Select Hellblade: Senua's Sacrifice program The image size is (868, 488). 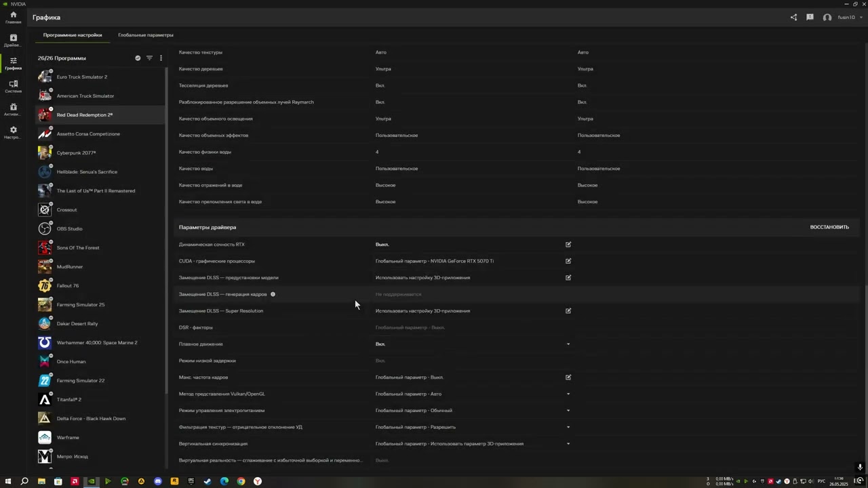tap(100, 172)
